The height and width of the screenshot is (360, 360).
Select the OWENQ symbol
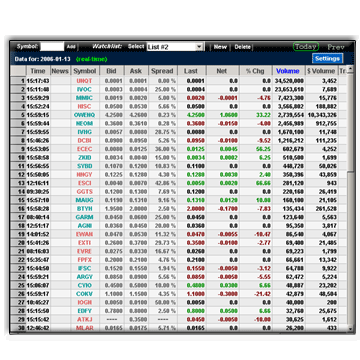84,115
